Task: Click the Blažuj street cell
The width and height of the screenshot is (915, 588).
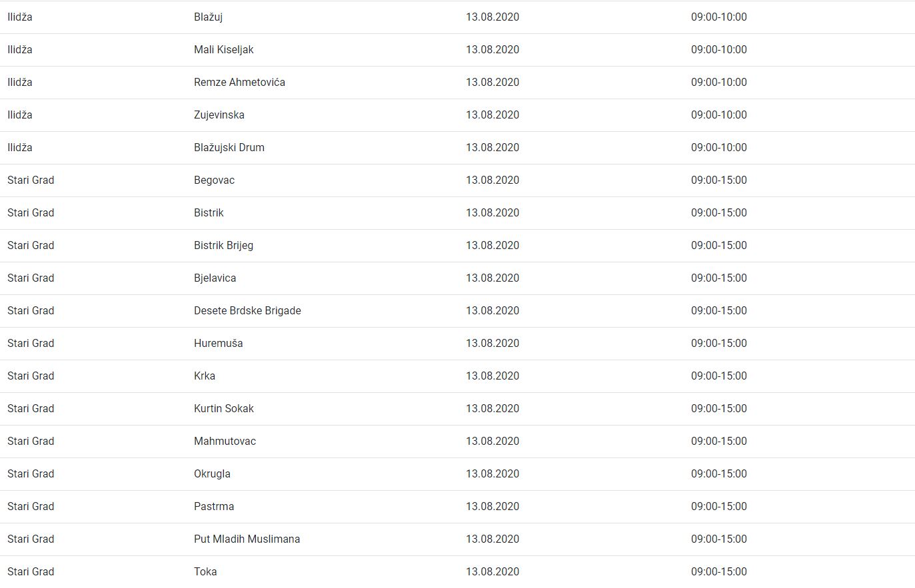Action: tap(208, 17)
